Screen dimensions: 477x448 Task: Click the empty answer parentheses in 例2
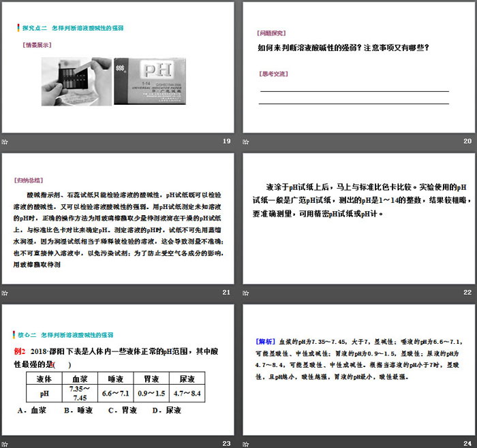[61, 364]
